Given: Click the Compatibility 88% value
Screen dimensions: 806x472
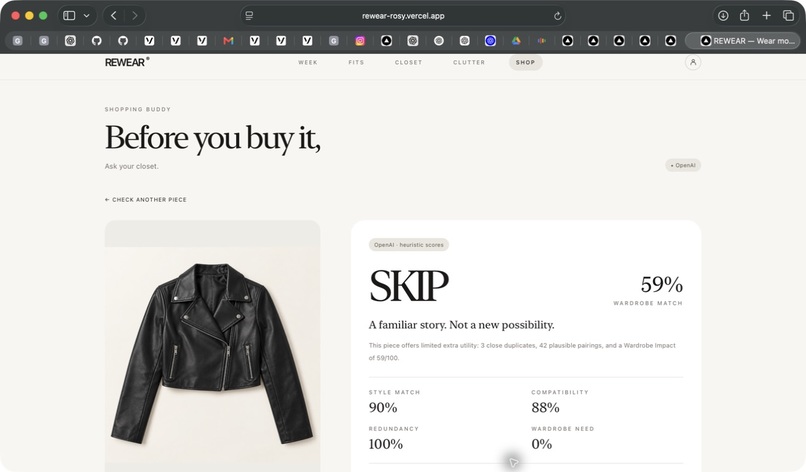Looking at the screenshot, I should point(545,408).
